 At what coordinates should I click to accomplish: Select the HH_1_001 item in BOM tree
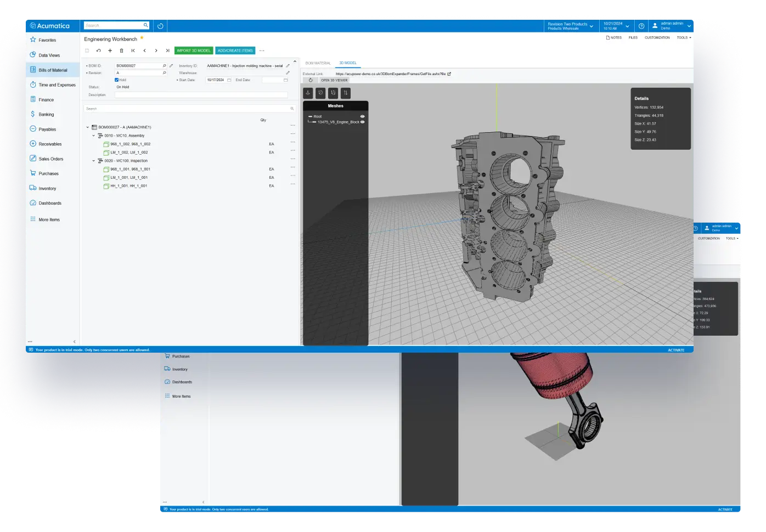pos(128,186)
